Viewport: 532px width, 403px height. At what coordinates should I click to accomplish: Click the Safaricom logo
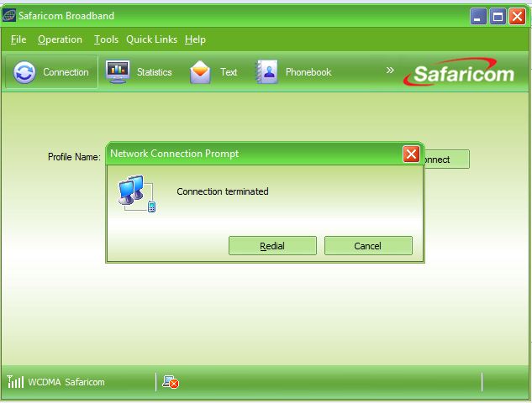460,72
